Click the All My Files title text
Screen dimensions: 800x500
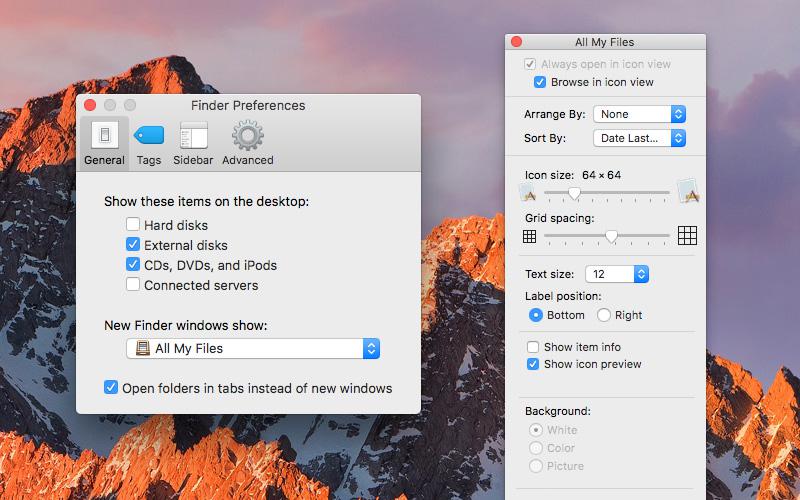tap(605, 42)
